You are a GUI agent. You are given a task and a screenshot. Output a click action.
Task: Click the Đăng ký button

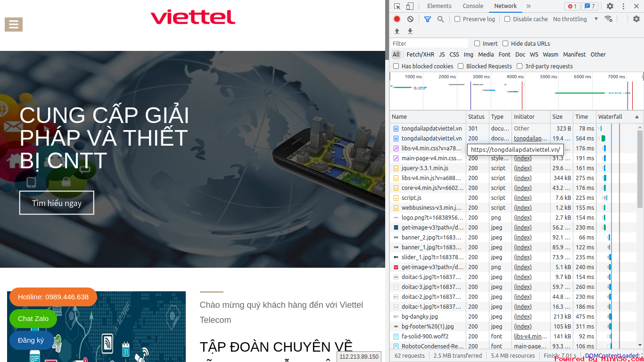point(31,340)
